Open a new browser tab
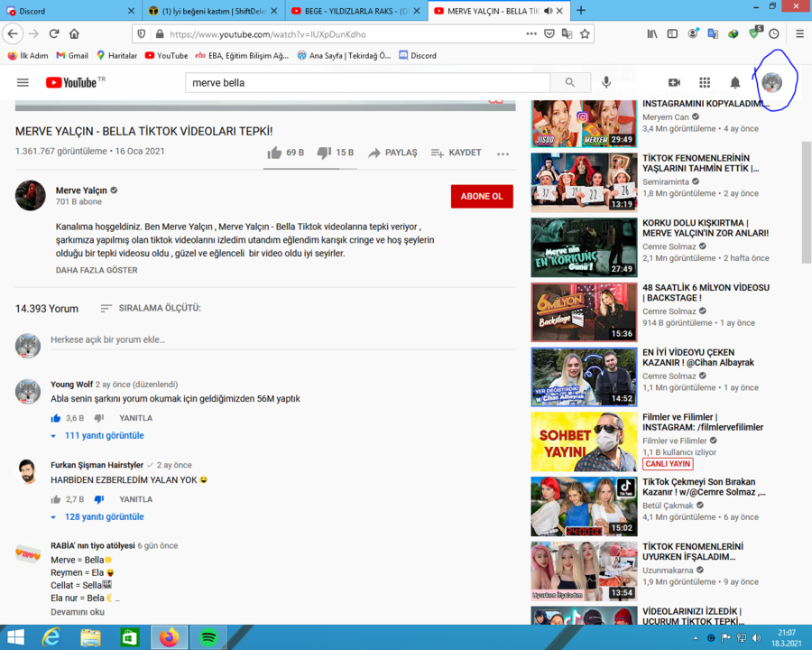Viewport: 812px width, 650px height. 581,11
